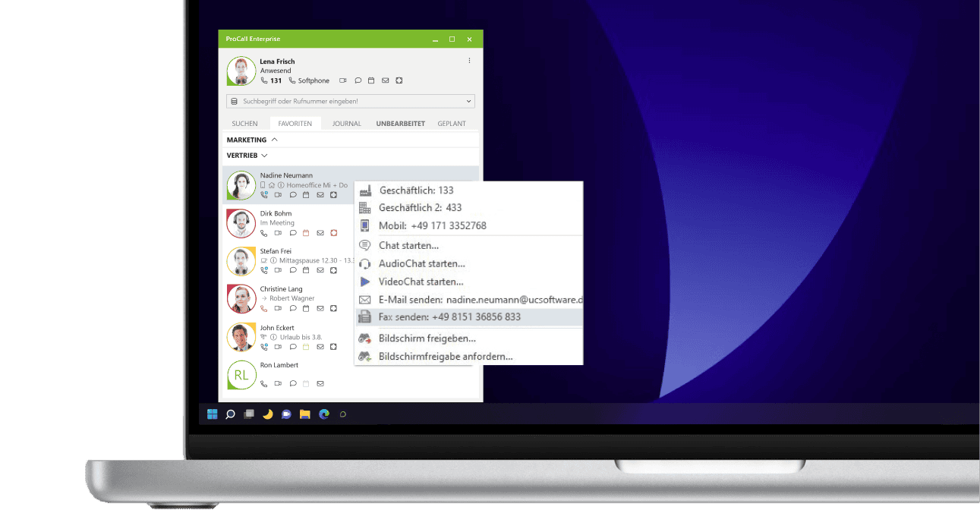Collapse the VERTRIEB group
Image resolution: width=980 pixels, height=510 pixels.
pyautogui.click(x=264, y=156)
